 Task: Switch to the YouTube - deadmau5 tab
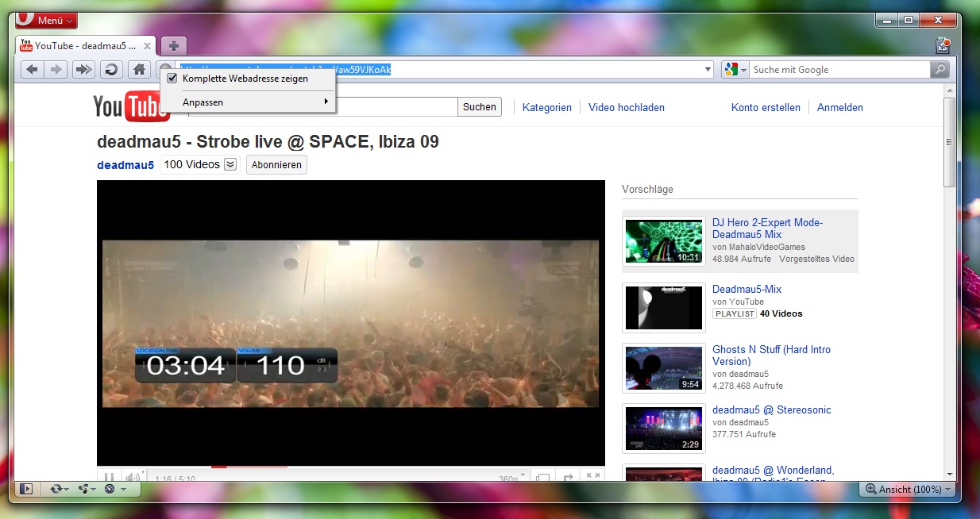click(x=86, y=46)
